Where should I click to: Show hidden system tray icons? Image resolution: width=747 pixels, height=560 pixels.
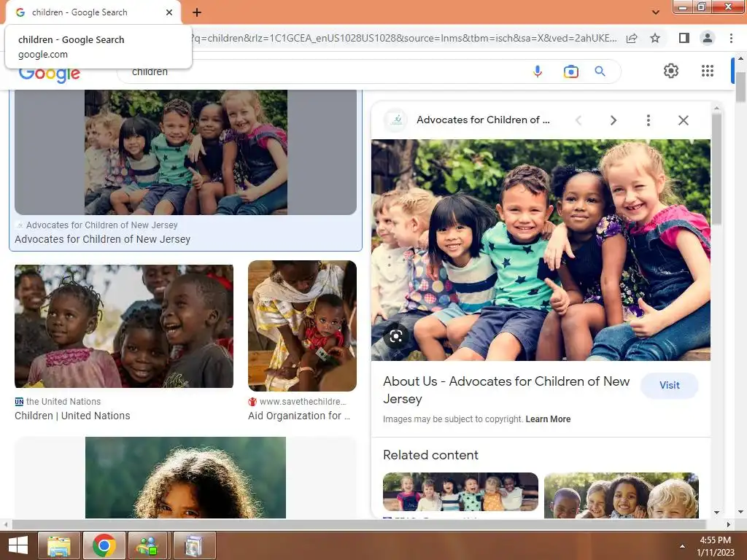coord(682,546)
